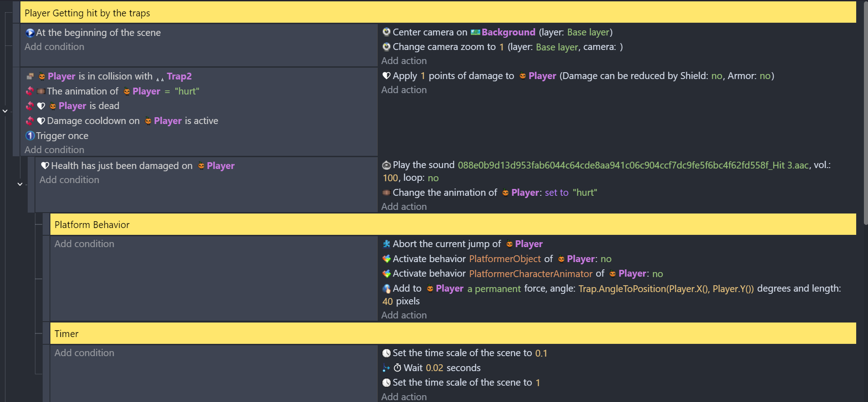Screen dimensions: 868x402
Task: Click the "hurt" value in animation condition
Action: [187, 91]
